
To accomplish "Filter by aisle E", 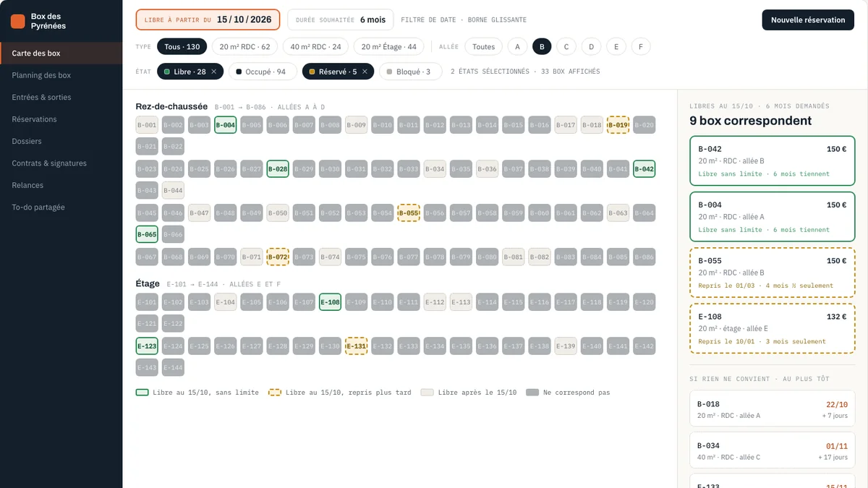I will (x=616, y=47).
